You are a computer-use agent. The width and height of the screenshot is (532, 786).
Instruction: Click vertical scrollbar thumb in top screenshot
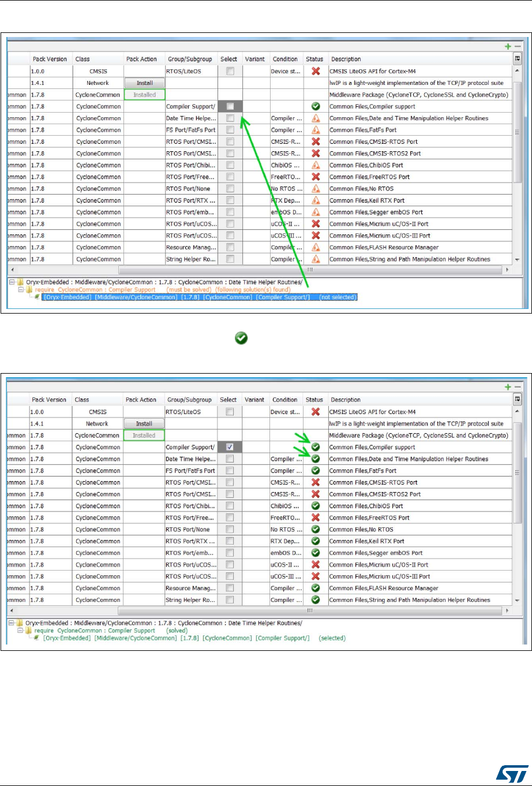(518, 131)
